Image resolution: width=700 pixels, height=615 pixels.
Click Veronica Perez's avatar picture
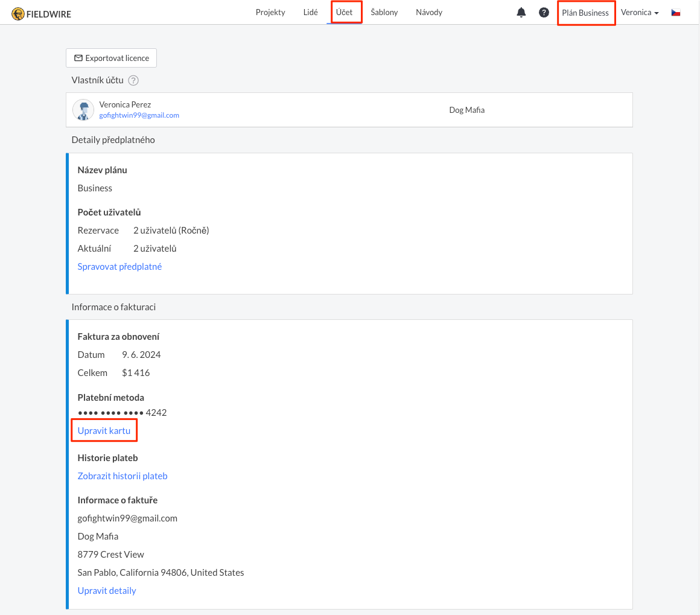click(83, 110)
